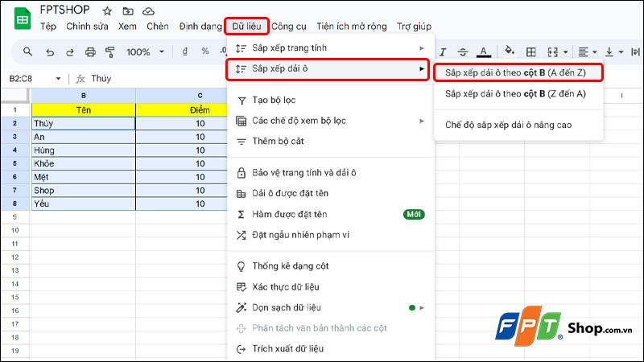Select Thêm bộ cắt
The height and width of the screenshot is (362, 644).
tap(330, 142)
